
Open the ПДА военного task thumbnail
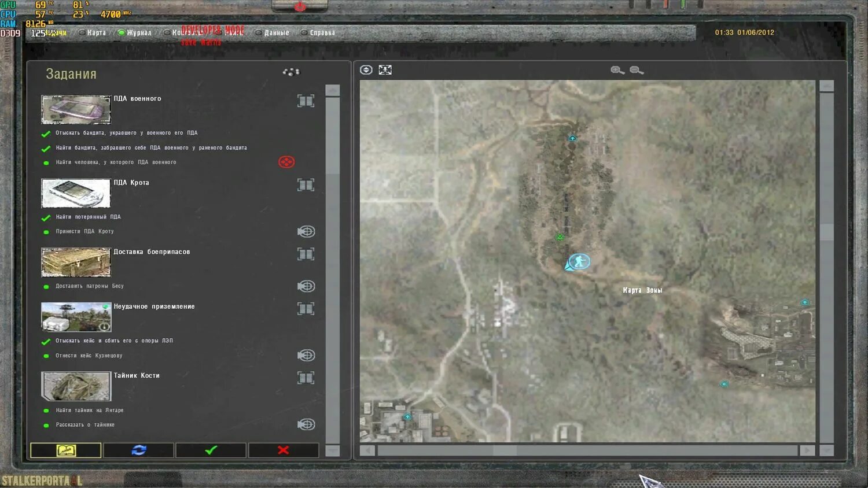[x=76, y=110]
